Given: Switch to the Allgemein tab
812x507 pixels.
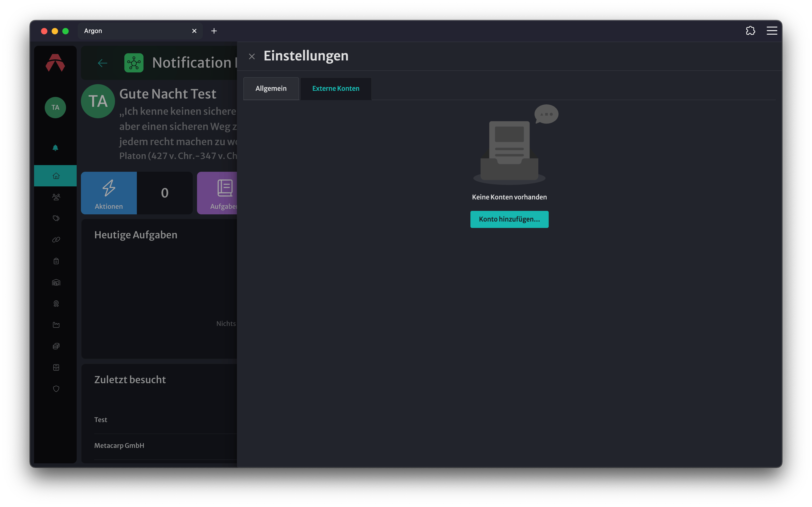Looking at the screenshot, I should tap(271, 88).
